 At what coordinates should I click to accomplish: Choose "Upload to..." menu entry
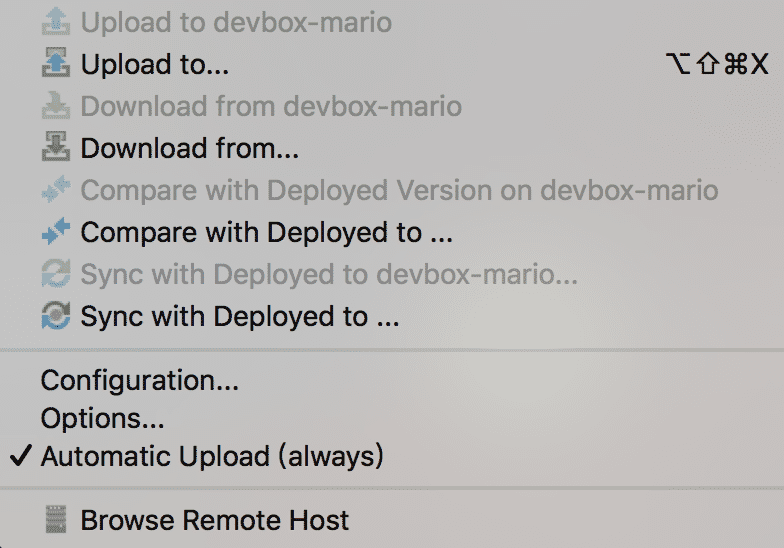click(392, 64)
